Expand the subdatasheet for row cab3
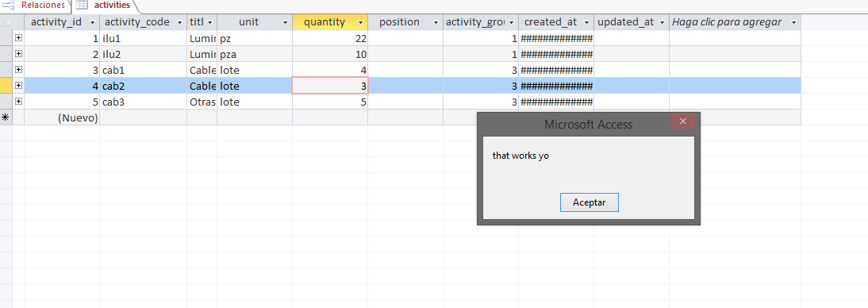Screen dimensions: 868x308 [18, 102]
